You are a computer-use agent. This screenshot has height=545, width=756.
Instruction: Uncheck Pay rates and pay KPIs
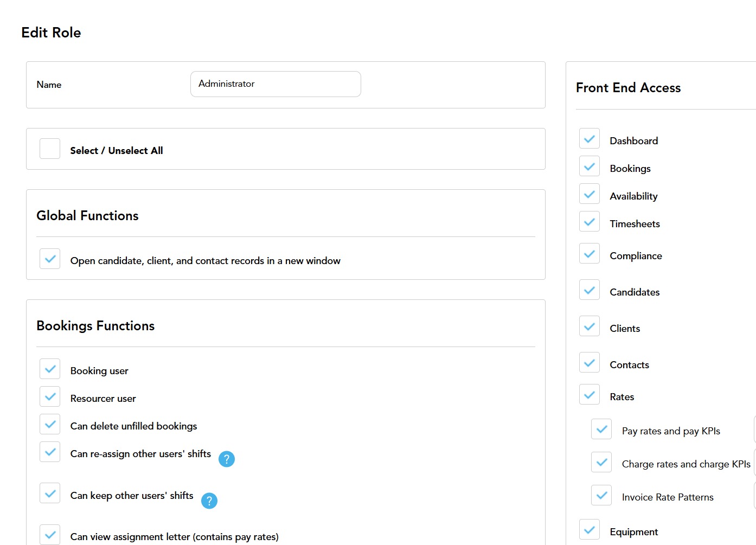click(601, 429)
